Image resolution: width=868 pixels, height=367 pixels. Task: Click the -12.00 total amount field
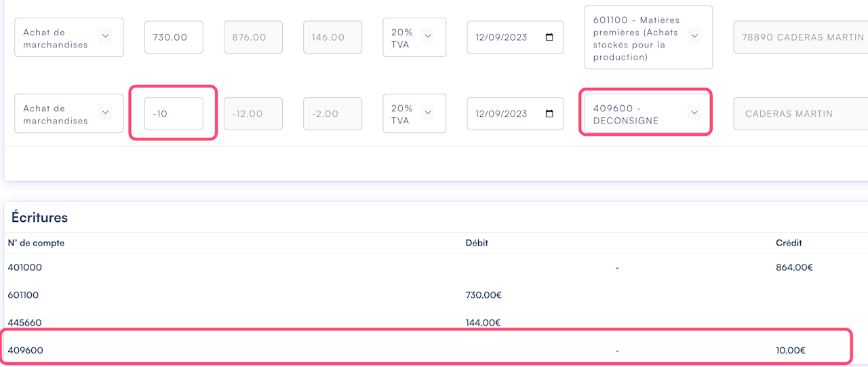254,113
